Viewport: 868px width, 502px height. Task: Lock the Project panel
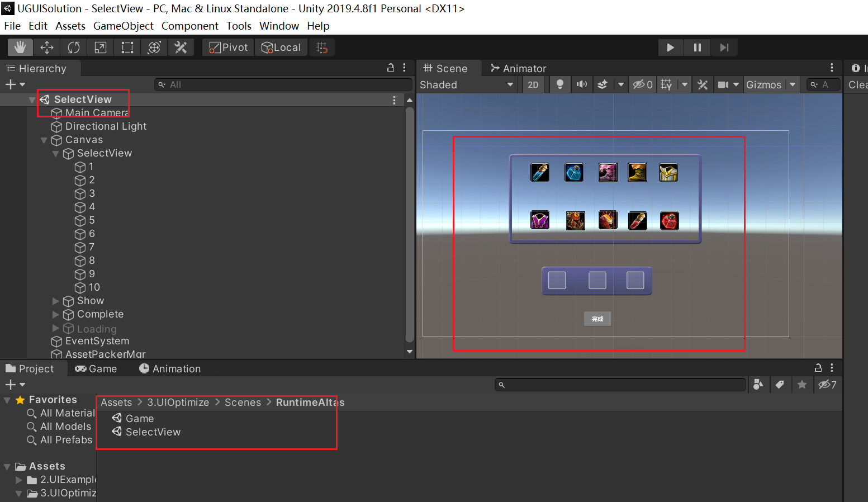[x=818, y=368]
